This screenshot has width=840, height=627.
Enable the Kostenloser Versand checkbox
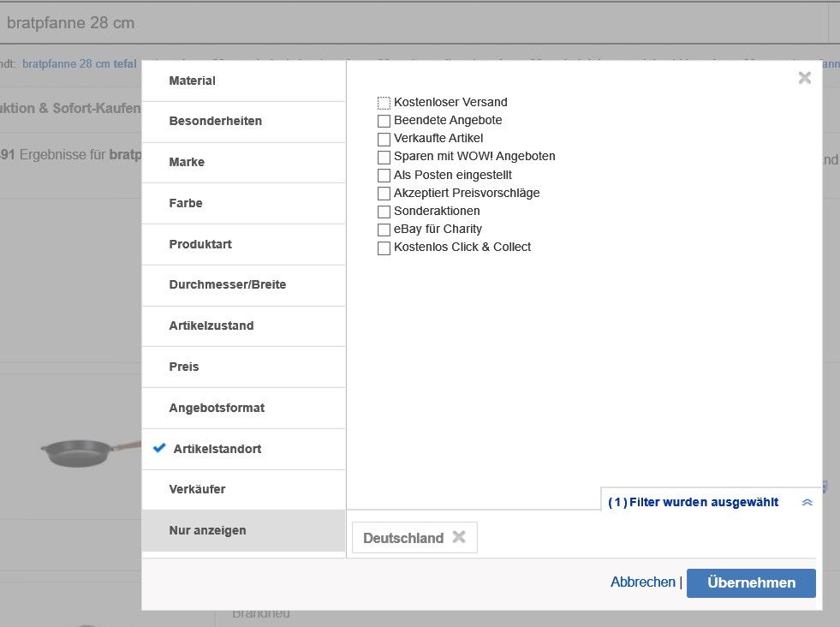click(x=383, y=102)
